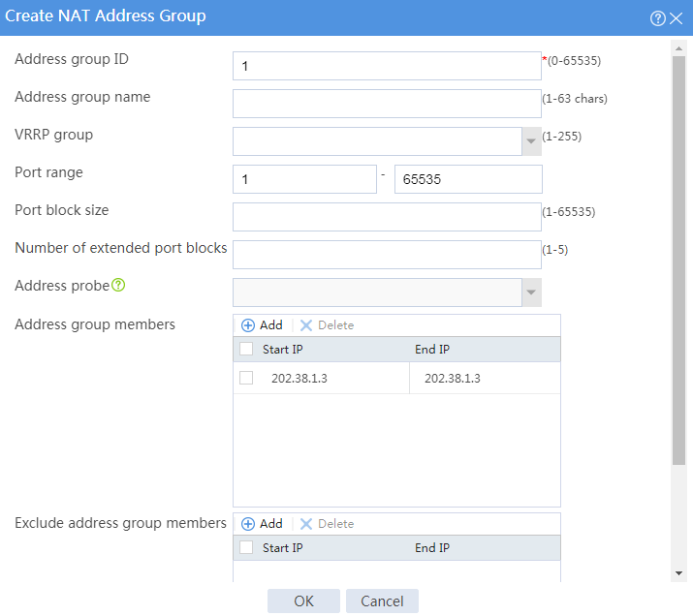
Task: Open the help icon in title bar
Action: pyautogui.click(x=658, y=18)
